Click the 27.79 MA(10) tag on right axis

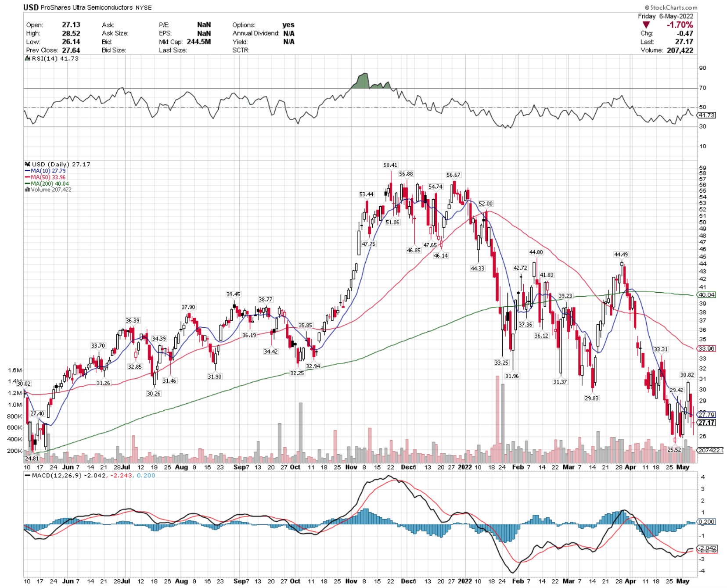point(706,414)
